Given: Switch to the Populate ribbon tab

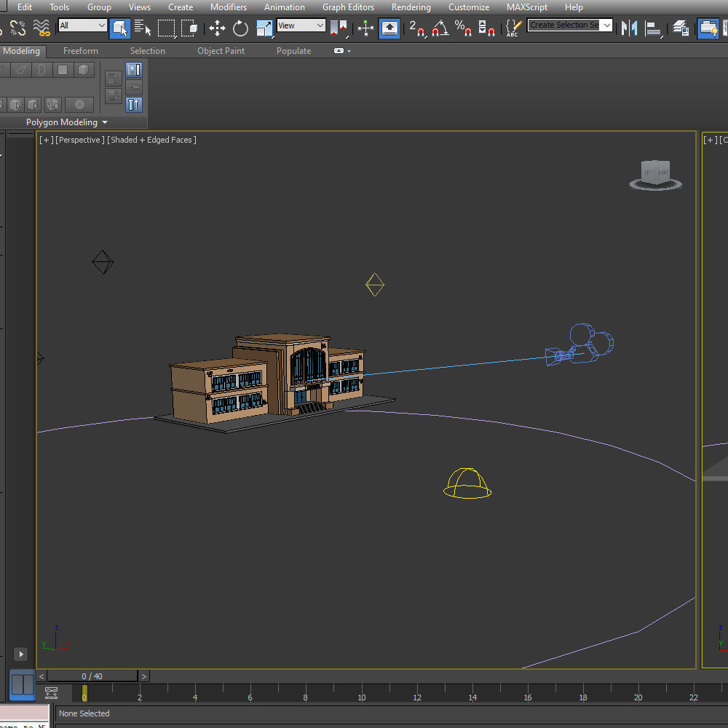Looking at the screenshot, I should click(294, 51).
